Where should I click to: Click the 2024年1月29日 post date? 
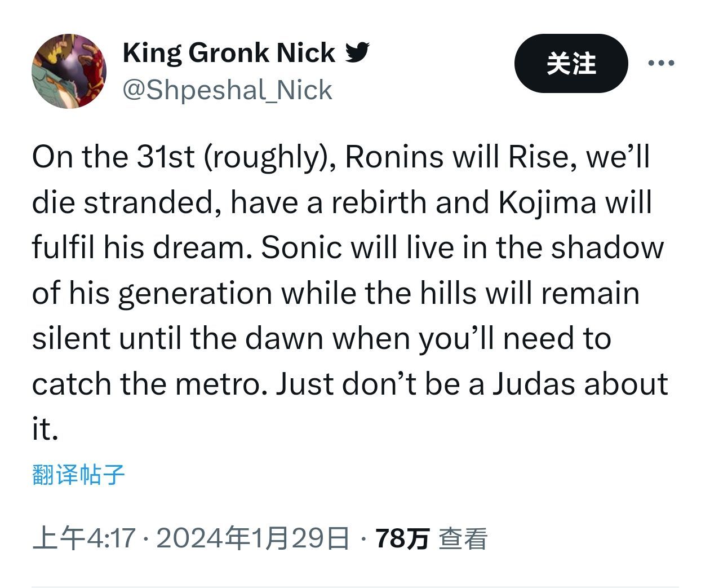tap(252, 538)
